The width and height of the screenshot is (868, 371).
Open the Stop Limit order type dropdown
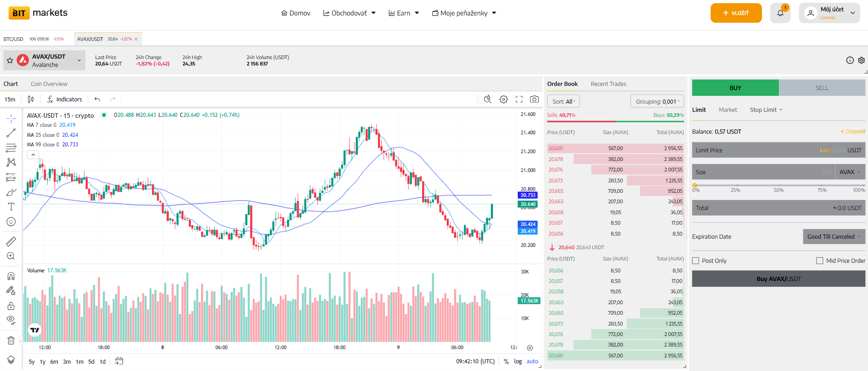[766, 110]
